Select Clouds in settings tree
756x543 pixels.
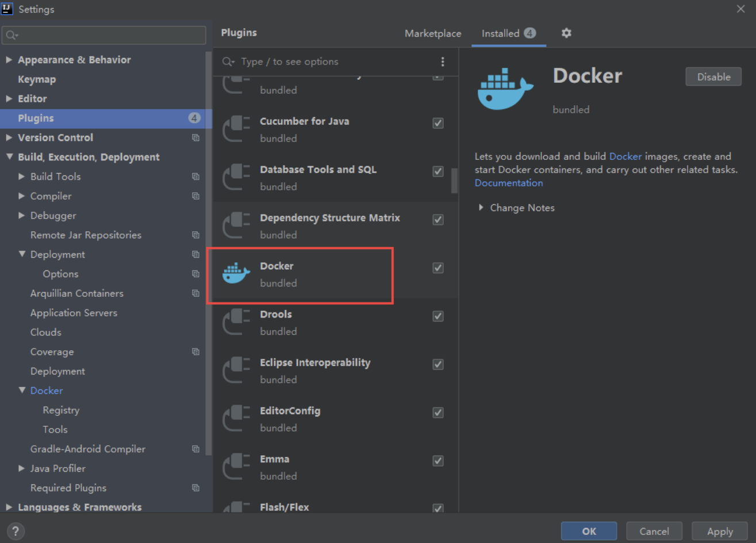(x=46, y=332)
